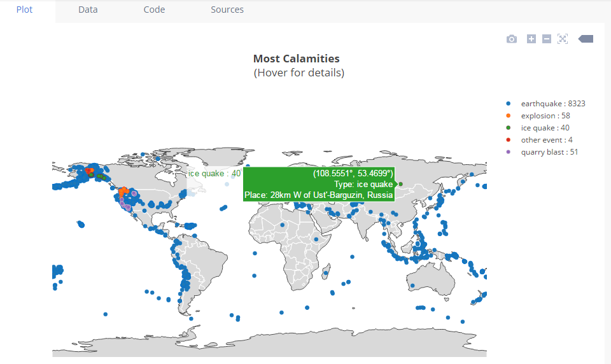Click the purple quarry blast legend marker
This screenshot has width=611, height=364.
(x=508, y=152)
